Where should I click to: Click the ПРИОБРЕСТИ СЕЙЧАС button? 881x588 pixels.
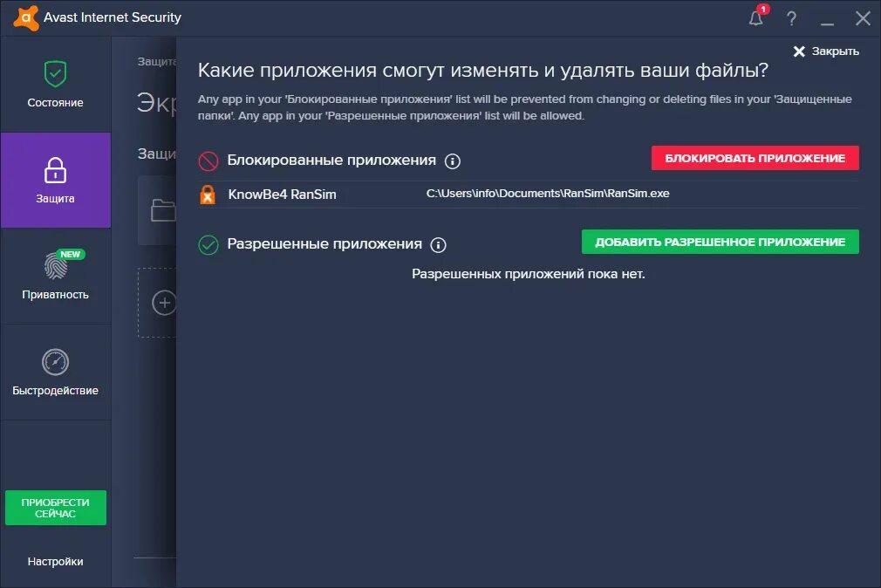tap(56, 508)
